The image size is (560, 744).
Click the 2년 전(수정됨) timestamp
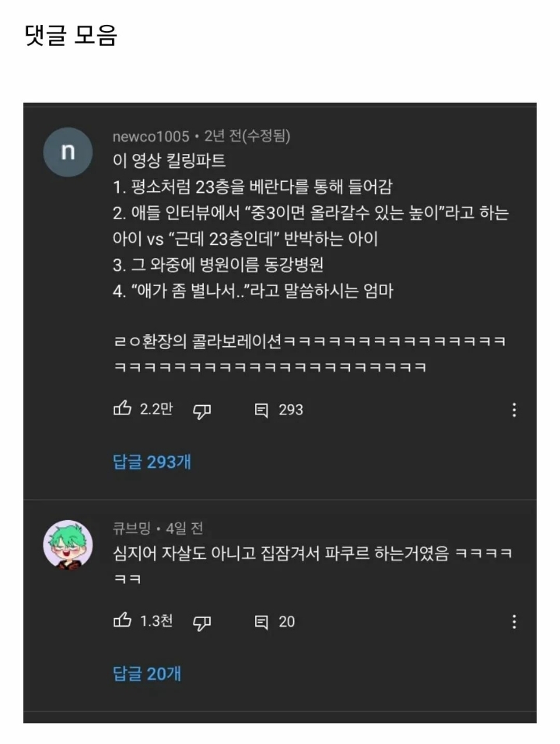247,137
